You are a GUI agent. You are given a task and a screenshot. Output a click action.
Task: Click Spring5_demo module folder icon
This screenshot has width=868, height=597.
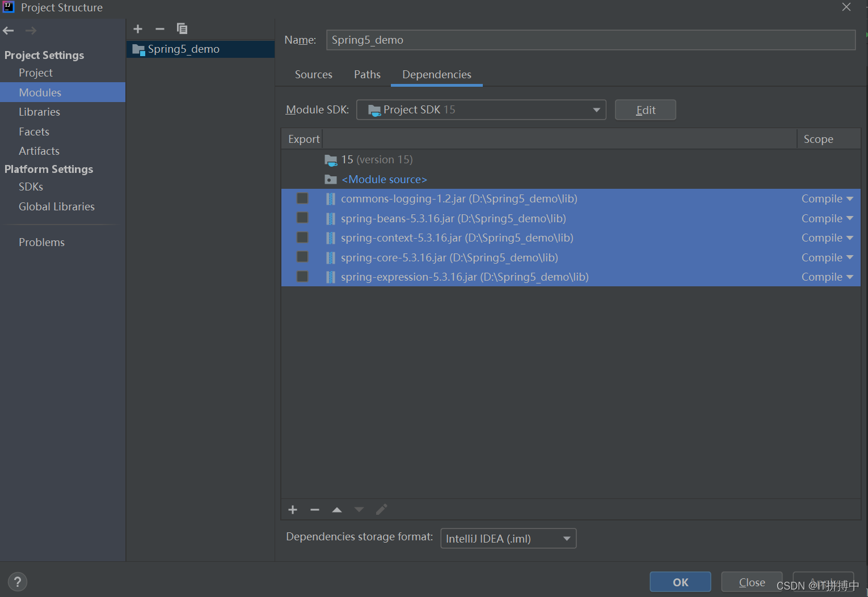(138, 49)
